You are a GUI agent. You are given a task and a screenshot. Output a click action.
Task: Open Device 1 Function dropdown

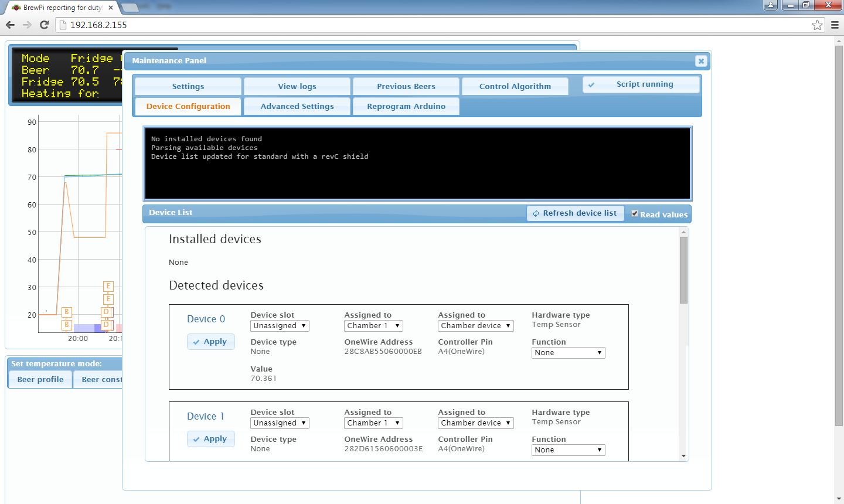click(x=569, y=450)
